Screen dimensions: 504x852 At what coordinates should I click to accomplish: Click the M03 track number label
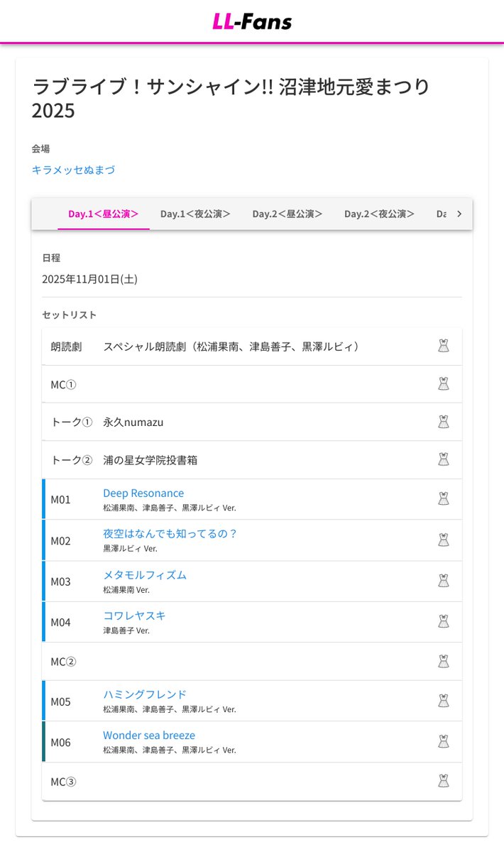pyautogui.click(x=60, y=582)
